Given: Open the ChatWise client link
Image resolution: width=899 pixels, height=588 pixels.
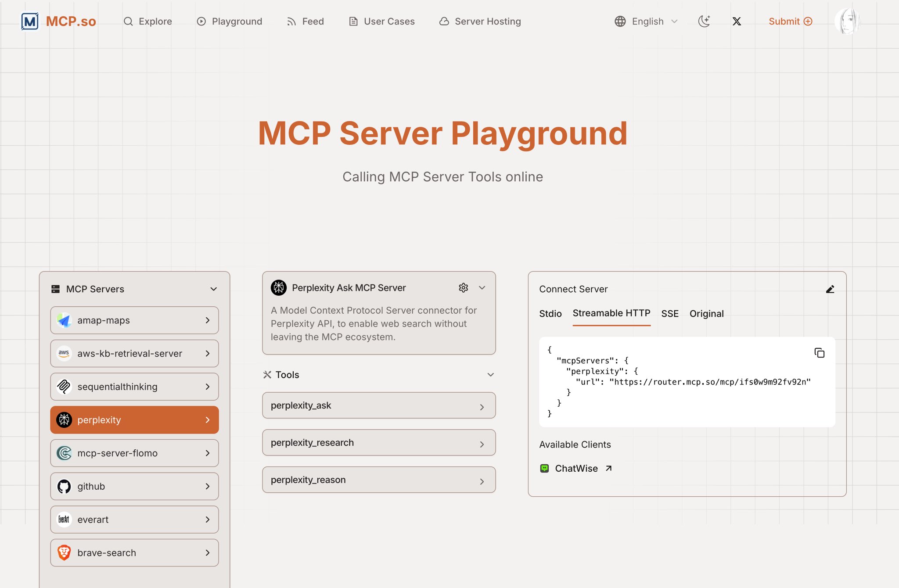Looking at the screenshot, I should pos(576,468).
